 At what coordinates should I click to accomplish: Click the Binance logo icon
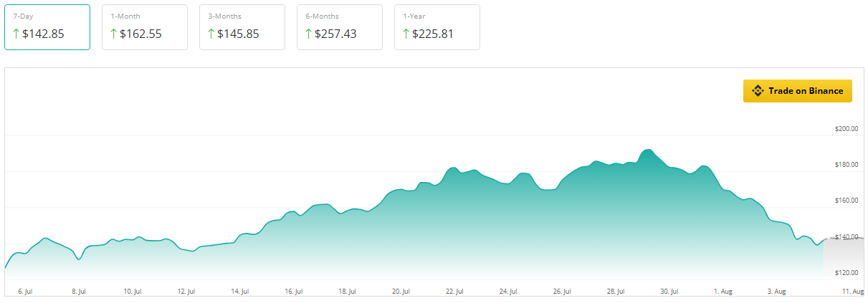tap(758, 91)
